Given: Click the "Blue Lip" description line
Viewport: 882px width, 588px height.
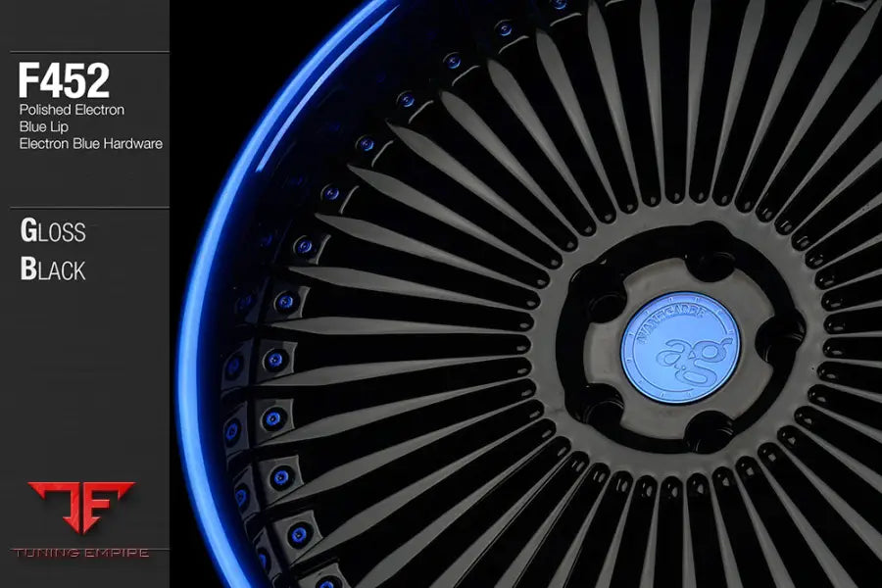Looking at the screenshot, I should point(44,126).
